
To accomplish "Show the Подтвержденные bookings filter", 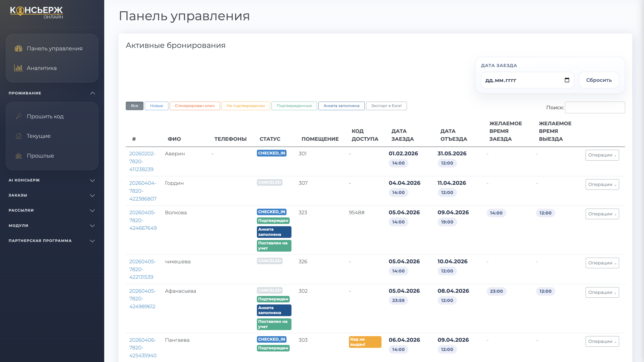I will [x=294, y=106].
